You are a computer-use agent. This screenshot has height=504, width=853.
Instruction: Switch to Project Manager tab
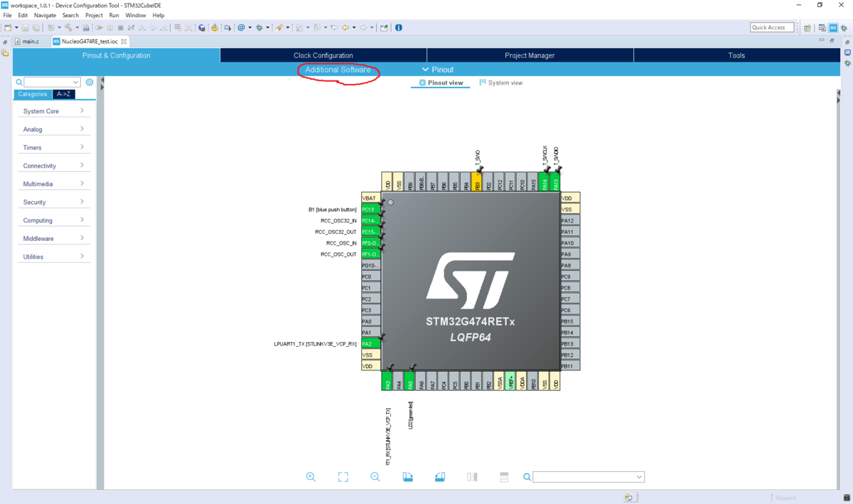(x=530, y=55)
